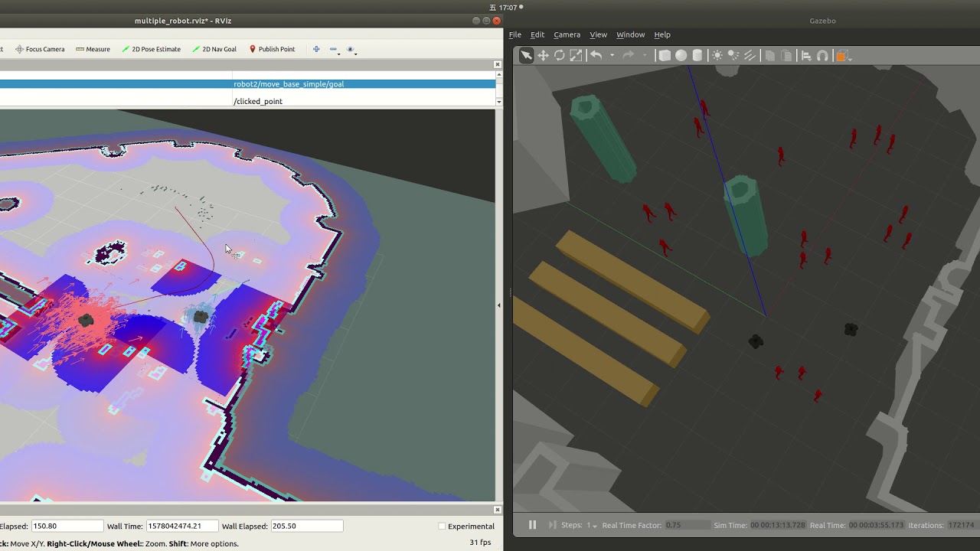The width and height of the screenshot is (980, 551).
Task: Click the Gazebo copy icon
Action: tap(769, 55)
